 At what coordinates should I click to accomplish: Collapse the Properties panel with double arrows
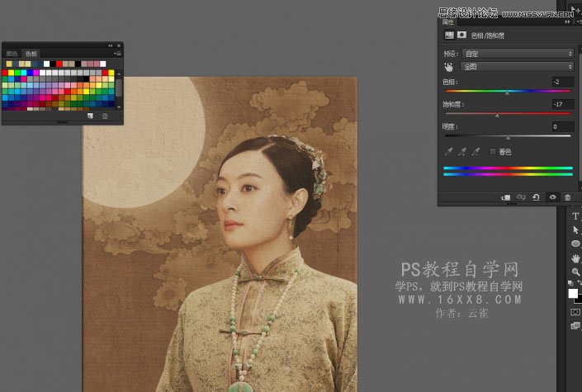[x=567, y=22]
